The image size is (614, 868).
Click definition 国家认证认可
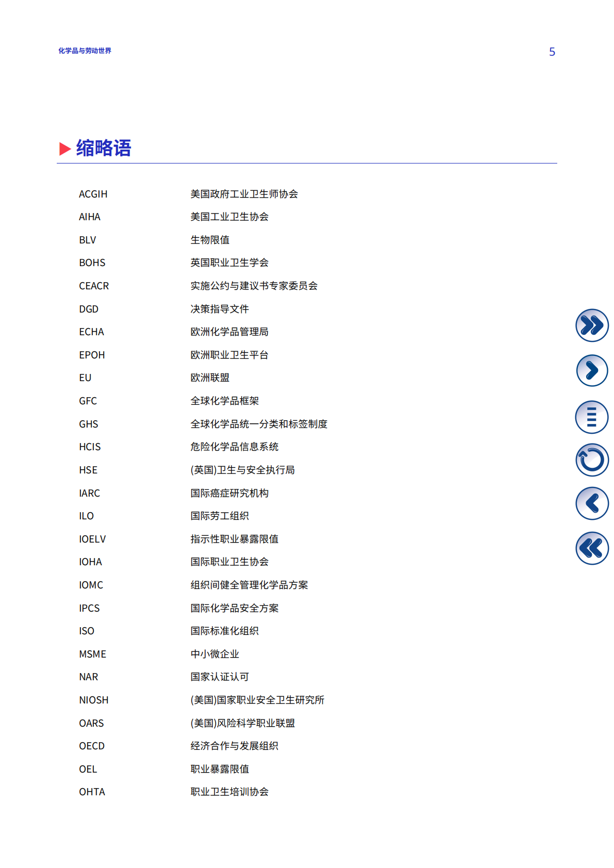220,677
